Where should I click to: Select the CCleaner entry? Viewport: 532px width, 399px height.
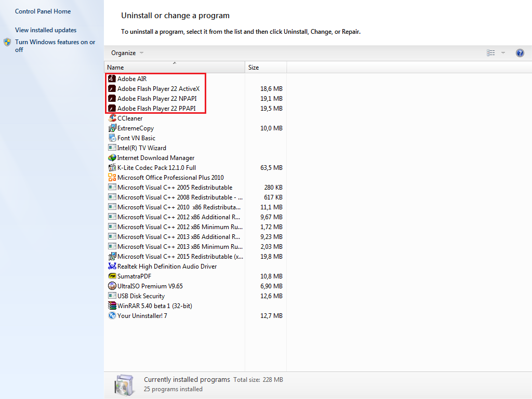[x=130, y=118]
